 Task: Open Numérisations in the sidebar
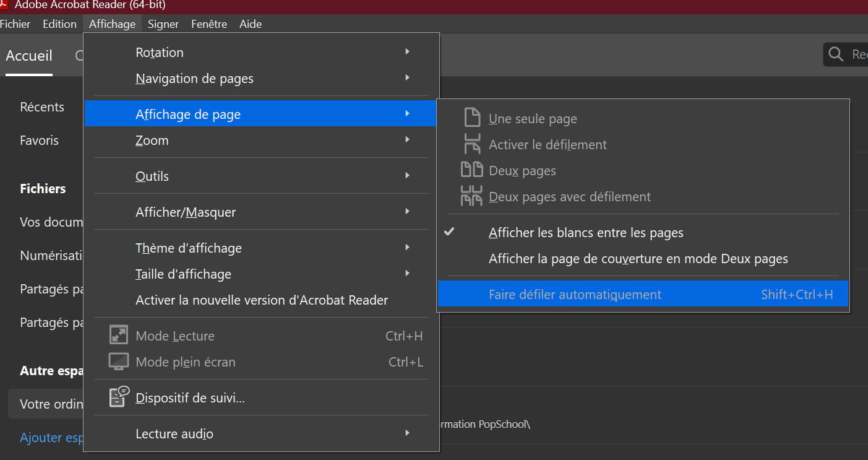[51, 256]
